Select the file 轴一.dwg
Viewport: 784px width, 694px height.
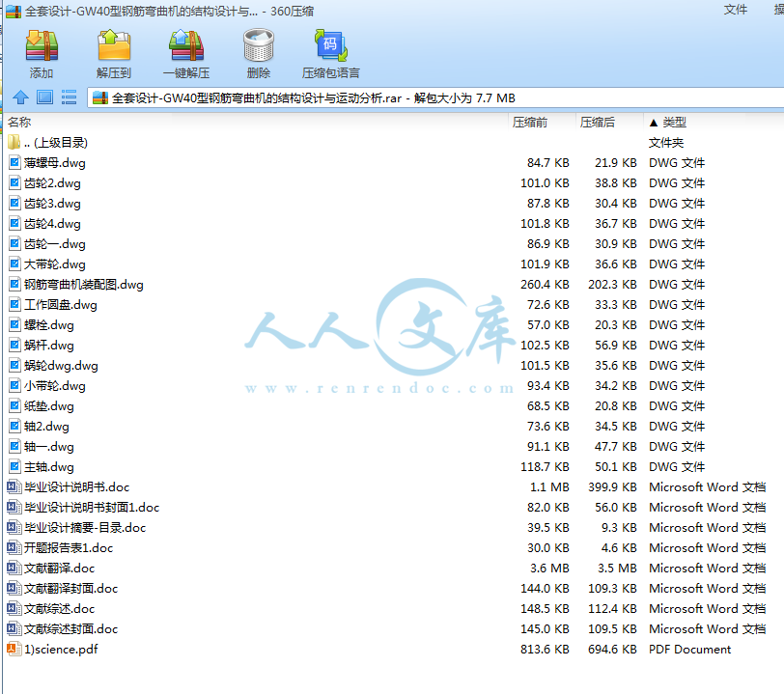click(x=49, y=447)
